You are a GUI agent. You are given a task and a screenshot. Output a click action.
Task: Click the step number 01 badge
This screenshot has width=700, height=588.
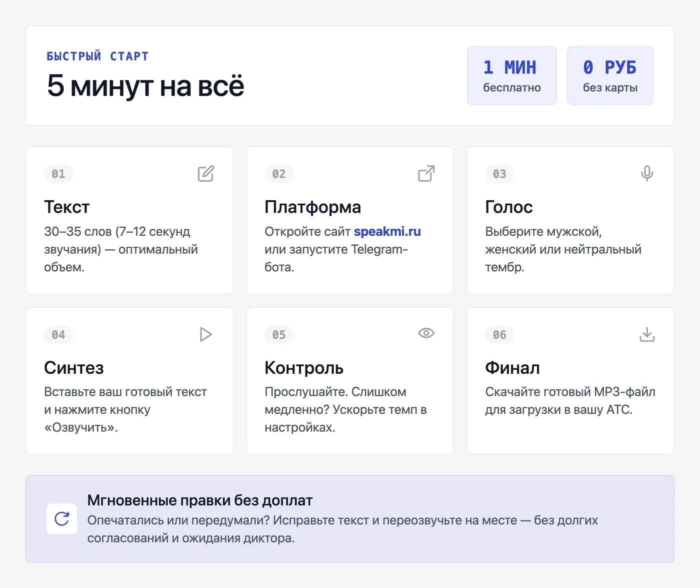(58, 174)
